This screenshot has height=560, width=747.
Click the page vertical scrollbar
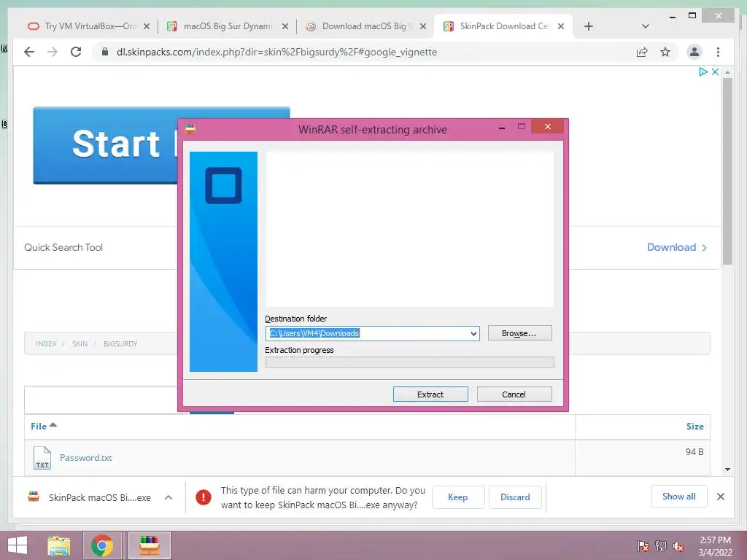[727, 171]
